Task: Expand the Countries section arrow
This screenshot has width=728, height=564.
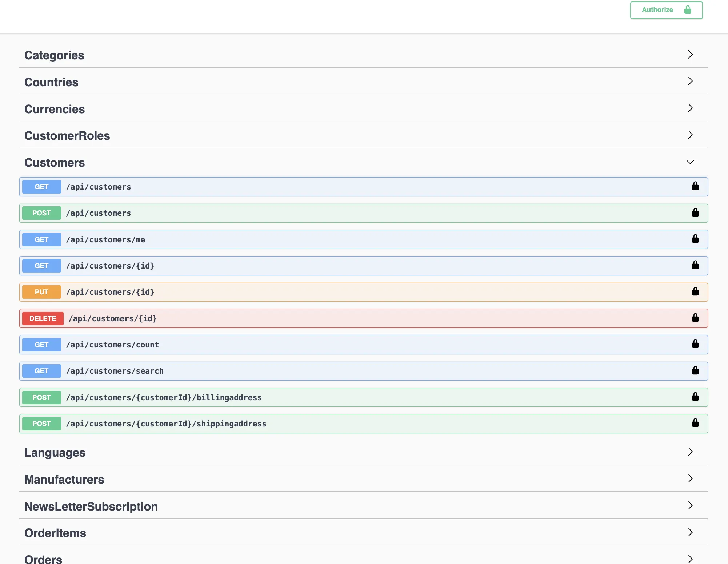Action: click(x=690, y=81)
